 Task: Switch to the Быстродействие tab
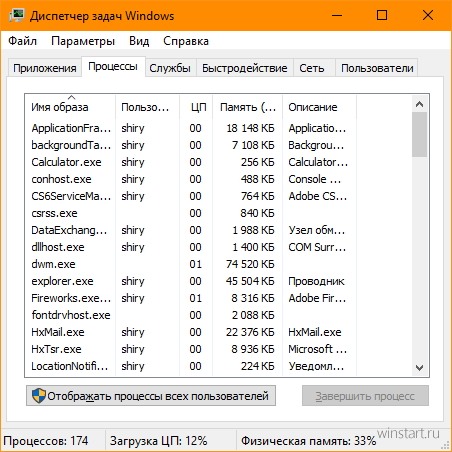(x=244, y=68)
